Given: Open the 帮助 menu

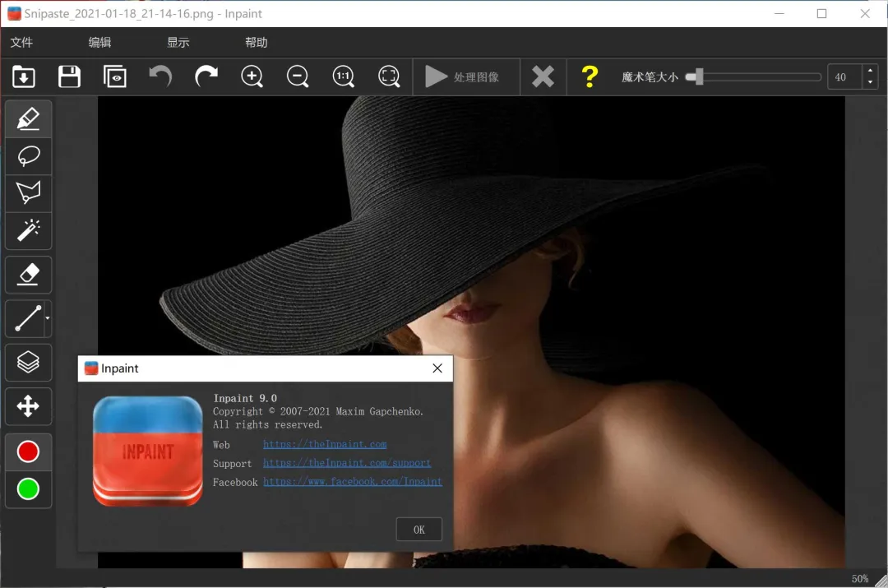Looking at the screenshot, I should point(256,43).
